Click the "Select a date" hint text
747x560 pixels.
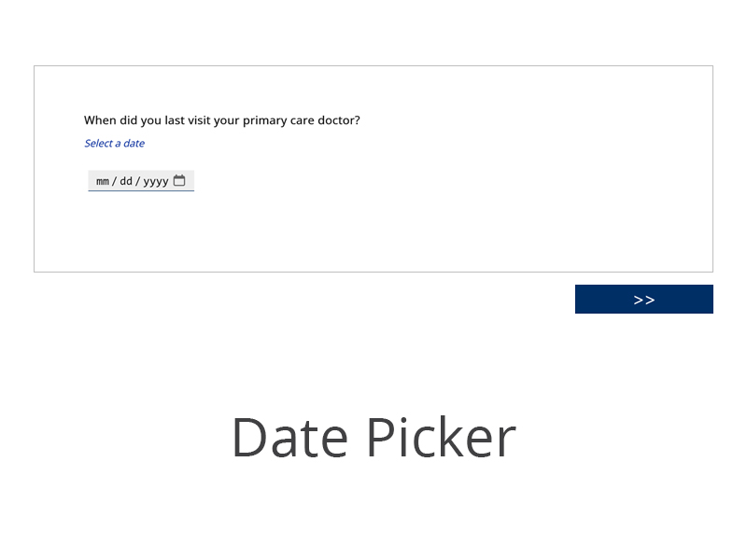pyautogui.click(x=114, y=144)
